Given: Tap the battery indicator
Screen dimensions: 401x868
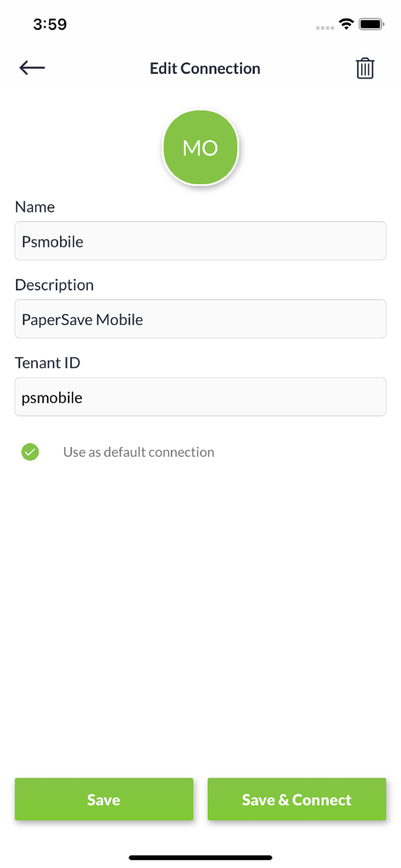Looking at the screenshot, I should [x=370, y=24].
